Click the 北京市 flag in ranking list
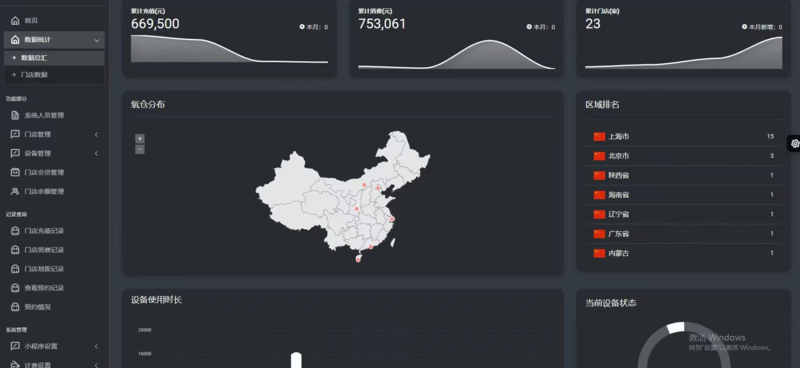Screen dimensions: 800x368 pos(599,156)
